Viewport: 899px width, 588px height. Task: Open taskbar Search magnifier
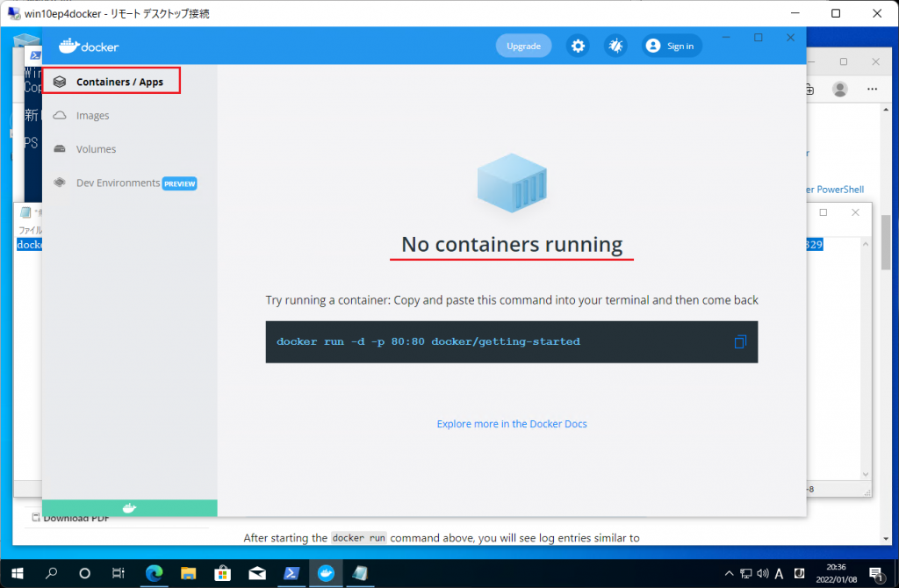[x=52, y=573]
